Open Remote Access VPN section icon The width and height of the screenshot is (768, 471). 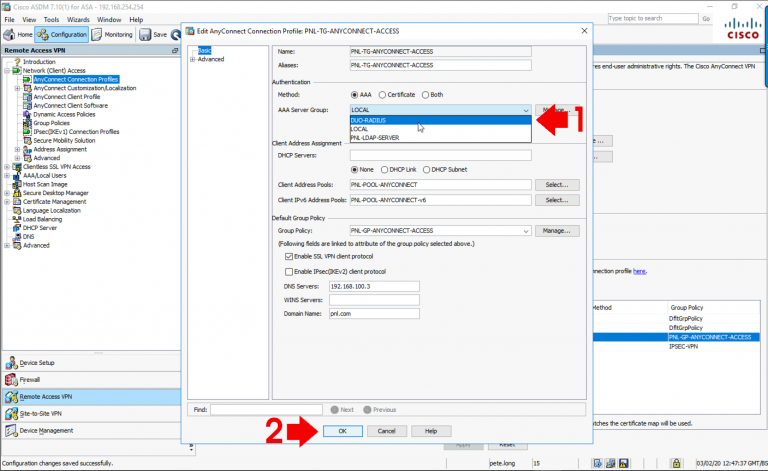coord(11,397)
